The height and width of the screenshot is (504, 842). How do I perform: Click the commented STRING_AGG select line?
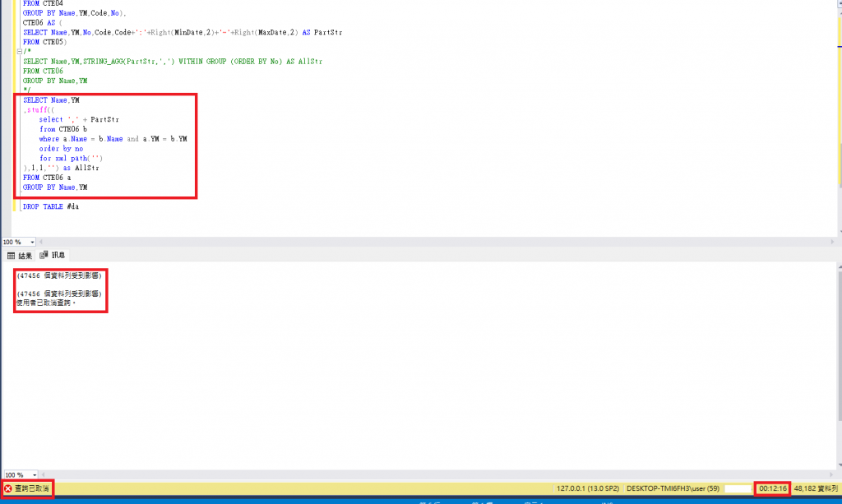pos(173,61)
